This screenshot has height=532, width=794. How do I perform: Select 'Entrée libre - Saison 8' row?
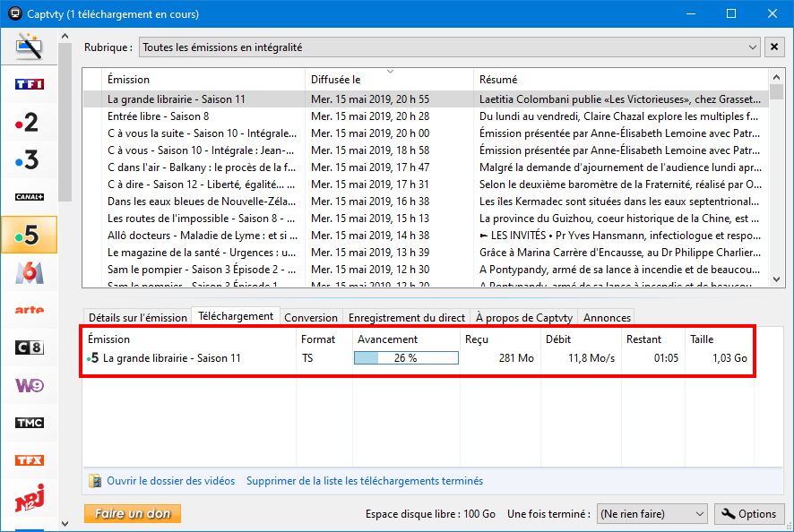[x=426, y=116]
